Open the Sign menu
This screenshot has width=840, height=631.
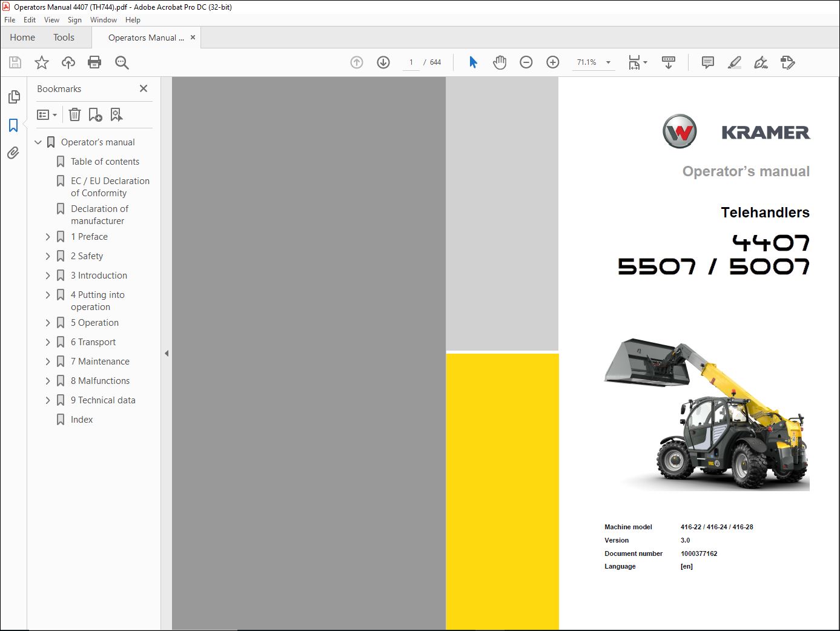[74, 20]
